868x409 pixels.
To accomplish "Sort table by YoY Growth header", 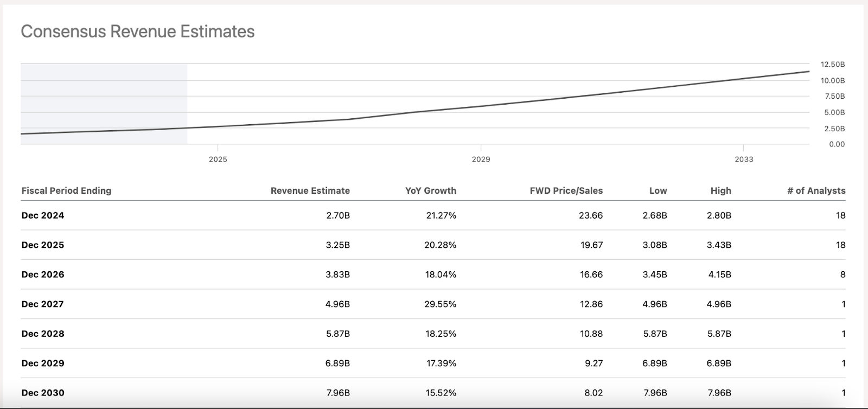I will 430,190.
